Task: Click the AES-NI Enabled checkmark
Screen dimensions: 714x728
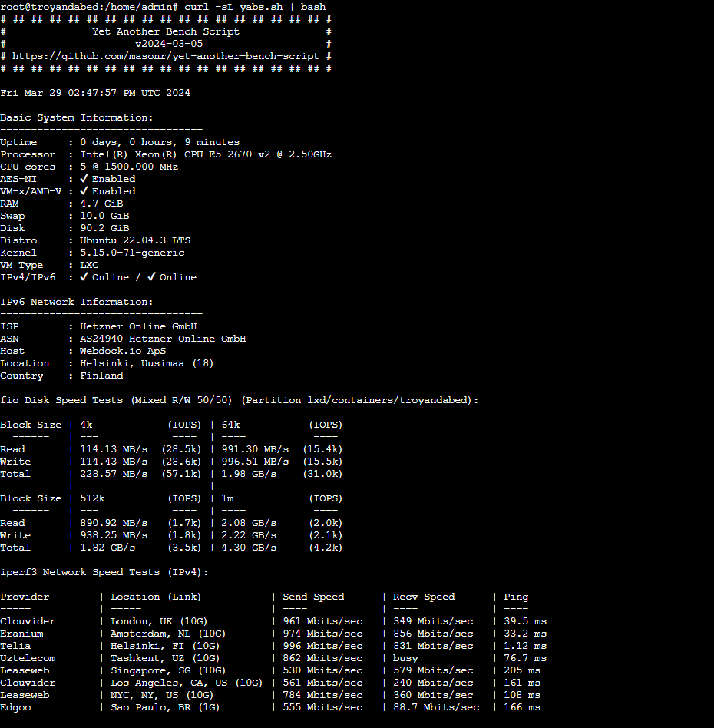Action: click(x=84, y=179)
